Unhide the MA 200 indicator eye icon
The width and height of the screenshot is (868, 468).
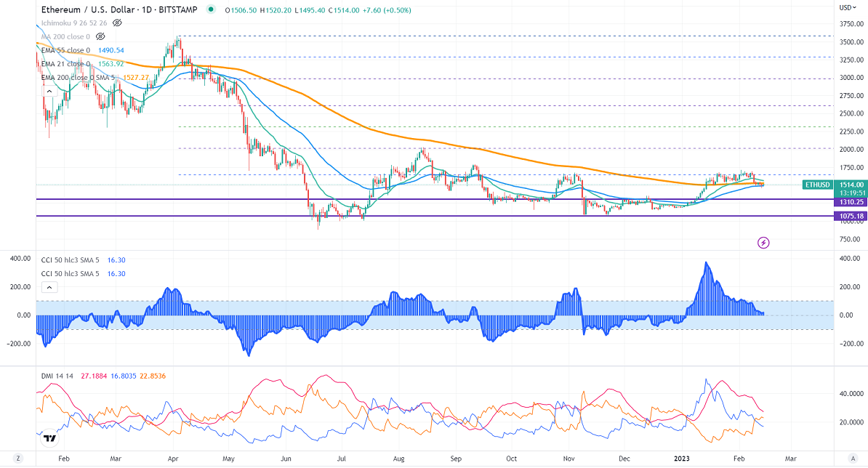[x=100, y=36]
